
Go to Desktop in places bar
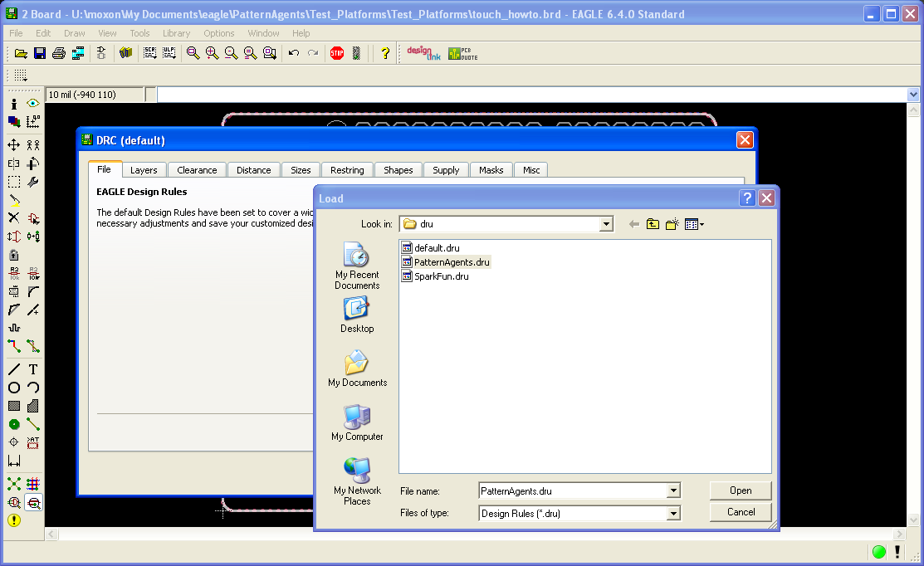[x=357, y=315]
